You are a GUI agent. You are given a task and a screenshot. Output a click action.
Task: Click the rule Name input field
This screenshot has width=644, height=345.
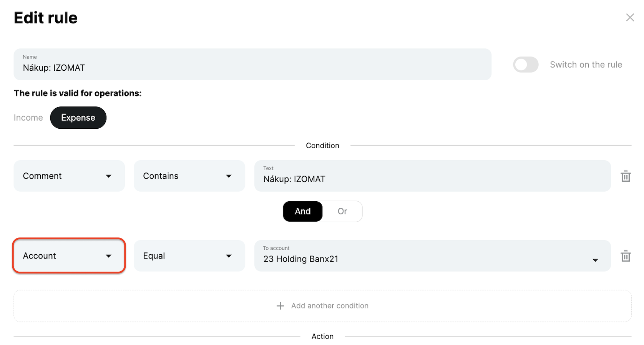click(x=252, y=65)
